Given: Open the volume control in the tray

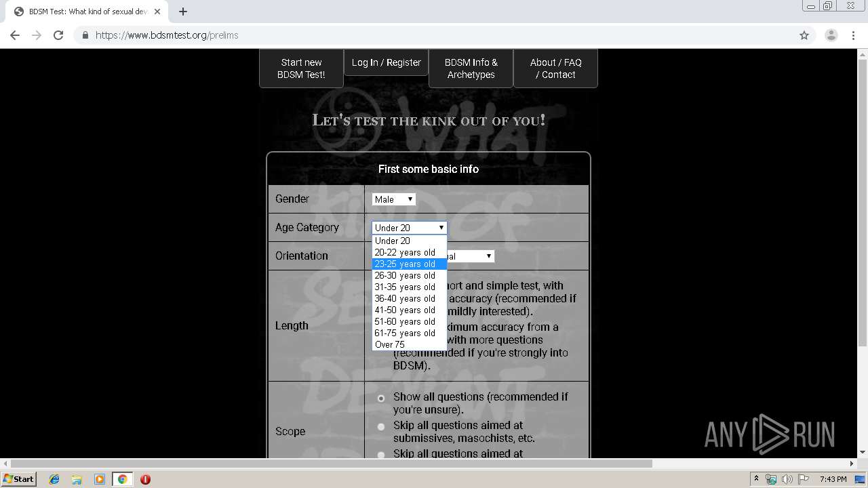Looking at the screenshot, I should tap(787, 479).
